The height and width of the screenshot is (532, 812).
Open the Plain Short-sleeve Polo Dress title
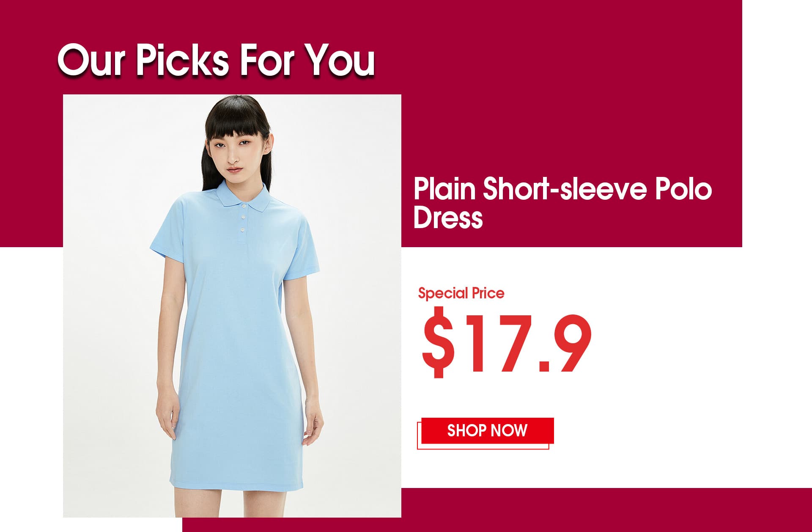point(562,203)
